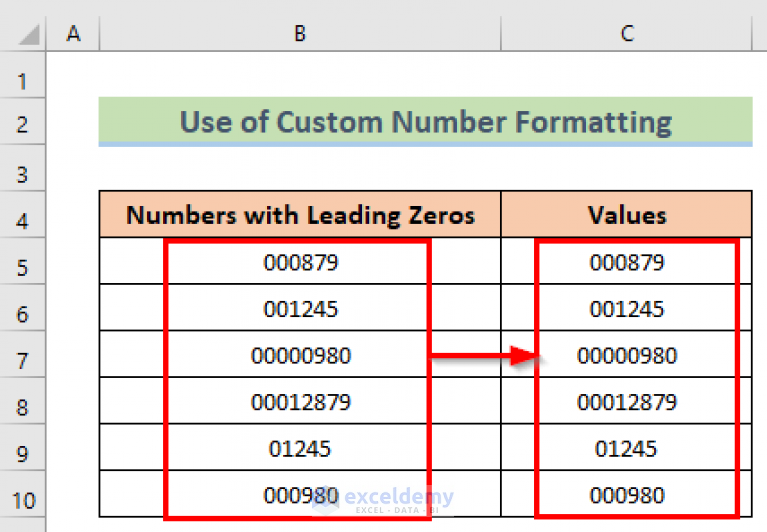Image resolution: width=767 pixels, height=532 pixels.
Task: Select row 3 header
Action: click(23, 168)
